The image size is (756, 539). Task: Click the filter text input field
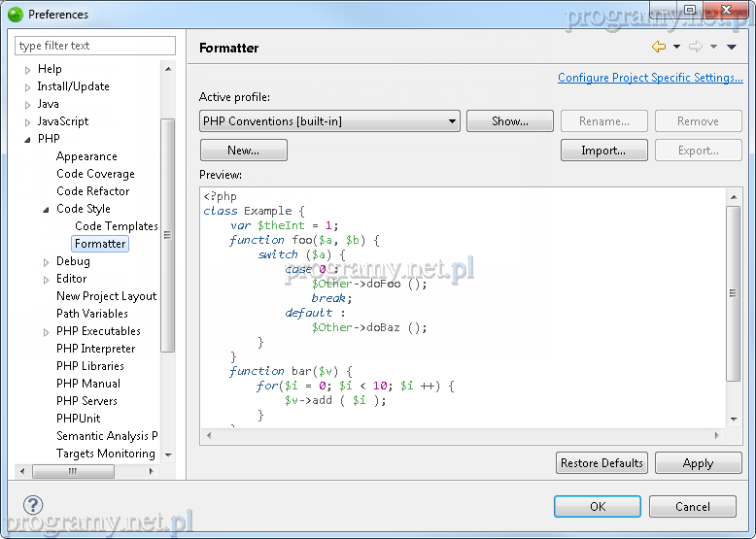[x=95, y=46]
